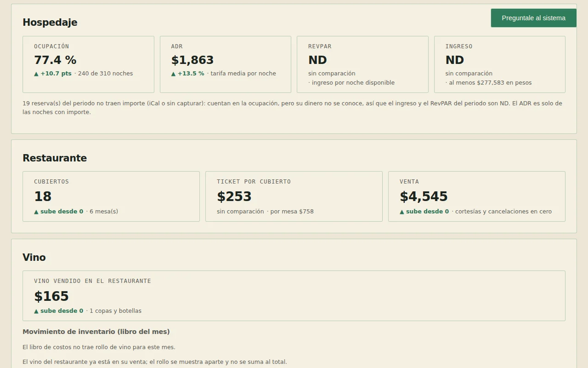Viewport: 588px width, 368px height.
Task: Select the Ocupación 77.4 % card
Action: point(88,64)
